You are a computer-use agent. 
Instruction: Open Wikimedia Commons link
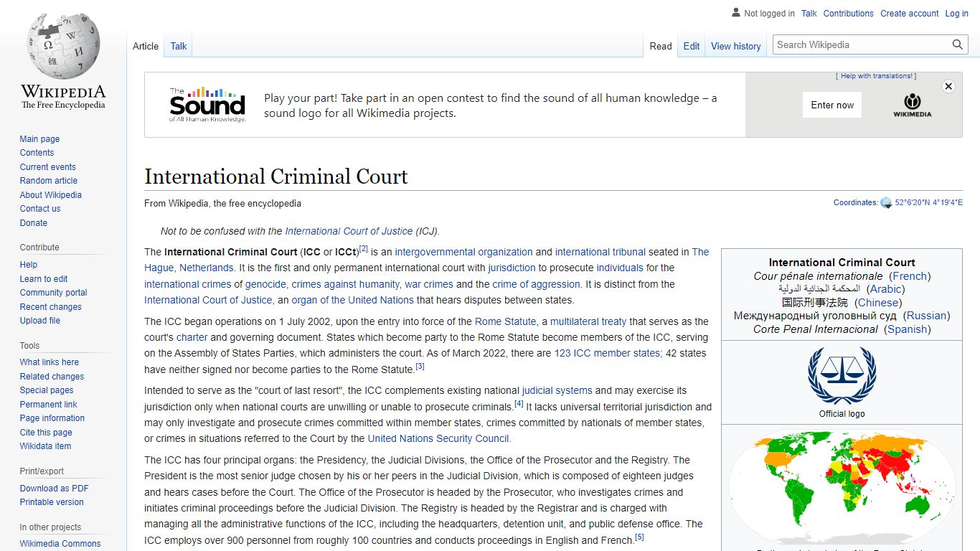(60, 544)
